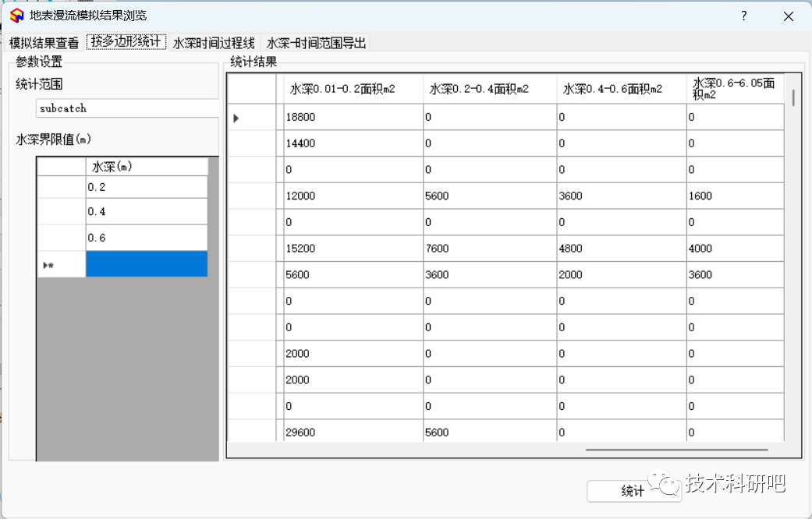Screen dimensions: 812x519
Task: Select the 0.6 water depth cell
Action: click(x=147, y=238)
